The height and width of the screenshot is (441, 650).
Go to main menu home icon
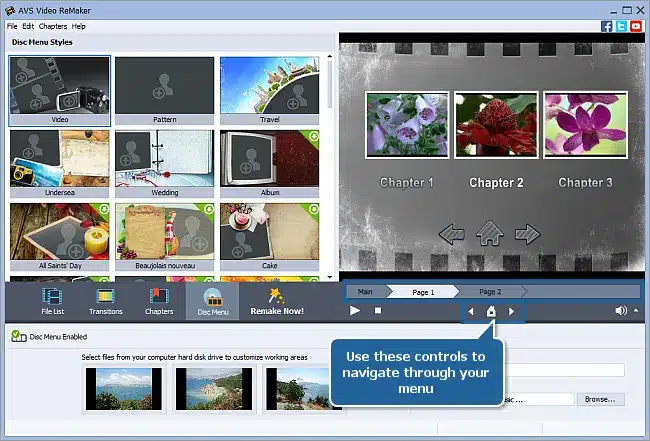(x=491, y=311)
